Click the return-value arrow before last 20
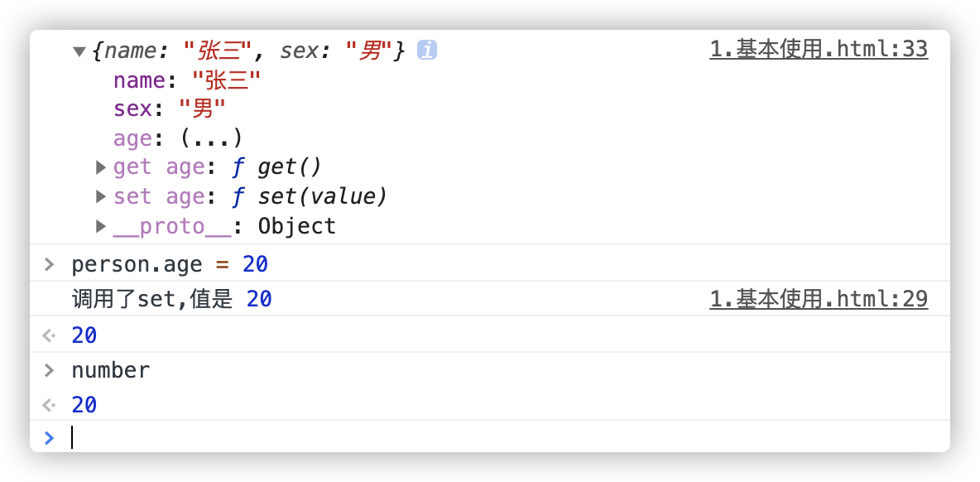Image resolution: width=980 pixels, height=482 pixels. tap(49, 405)
